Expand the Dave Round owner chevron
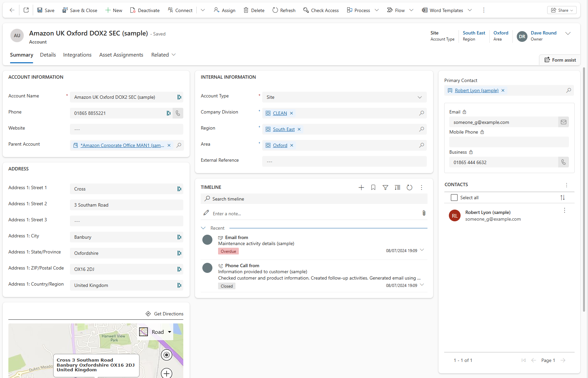Image resolution: width=588 pixels, height=378 pixels. (x=568, y=33)
